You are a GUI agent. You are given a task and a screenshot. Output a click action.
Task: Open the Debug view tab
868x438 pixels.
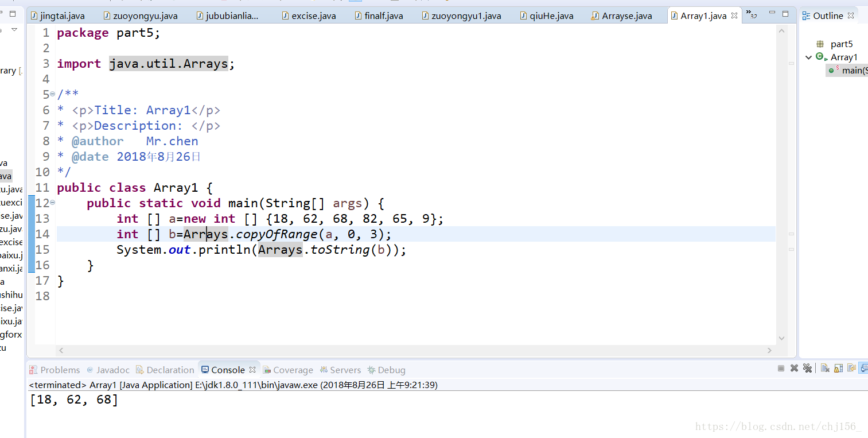click(386, 370)
